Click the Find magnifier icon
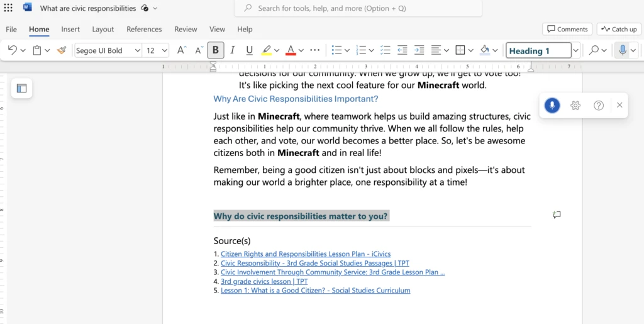The image size is (644, 324). click(x=594, y=50)
